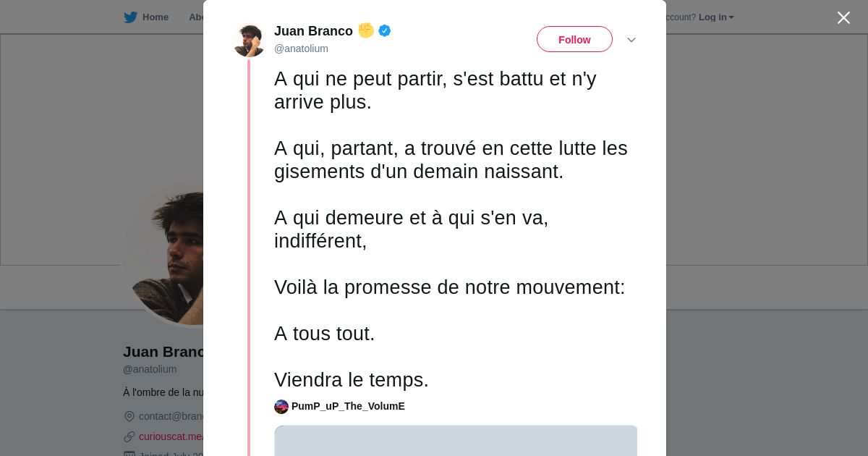The height and width of the screenshot is (456, 868).
Task: Click PumP_uP_The_VolumE's round avatar
Action: tap(281, 407)
